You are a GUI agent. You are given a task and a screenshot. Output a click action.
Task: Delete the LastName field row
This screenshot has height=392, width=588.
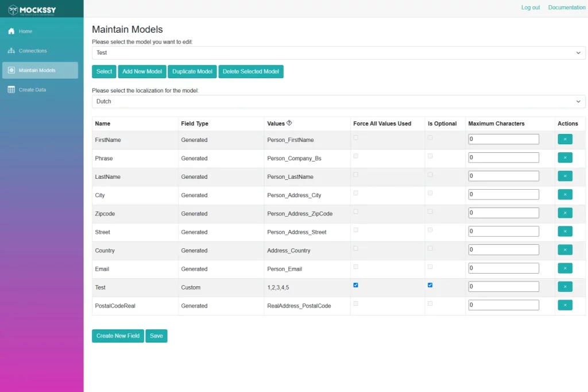click(x=565, y=176)
